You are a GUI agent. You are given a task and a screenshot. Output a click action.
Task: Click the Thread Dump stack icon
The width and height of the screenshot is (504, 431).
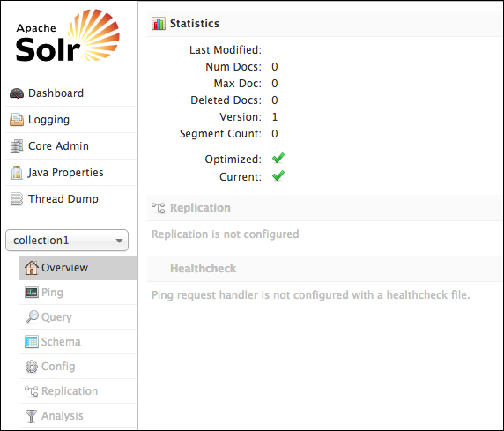(17, 199)
